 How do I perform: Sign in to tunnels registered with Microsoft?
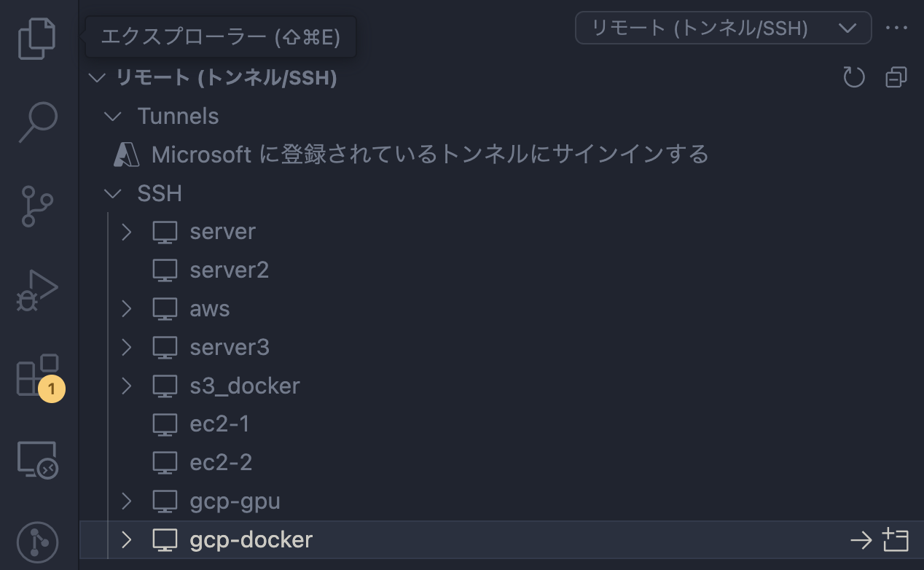coord(430,154)
